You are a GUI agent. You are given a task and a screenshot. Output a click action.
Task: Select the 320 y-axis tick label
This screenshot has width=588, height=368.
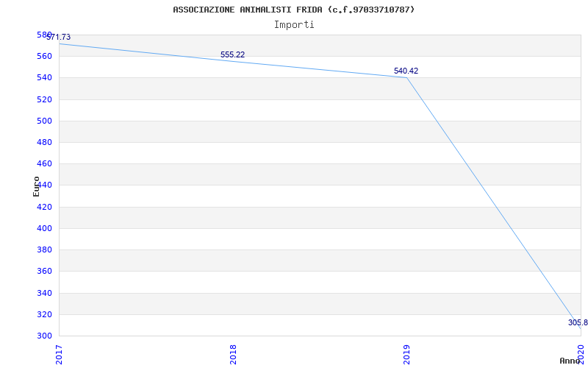point(44,314)
